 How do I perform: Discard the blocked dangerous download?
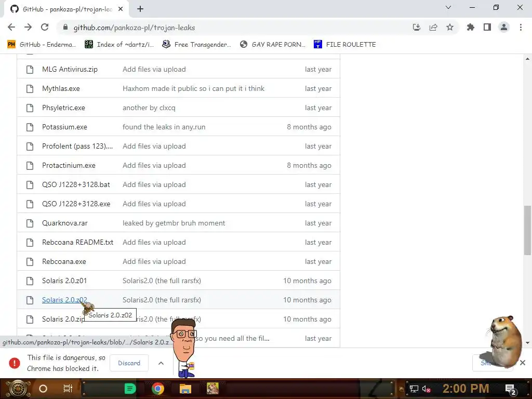point(129,363)
